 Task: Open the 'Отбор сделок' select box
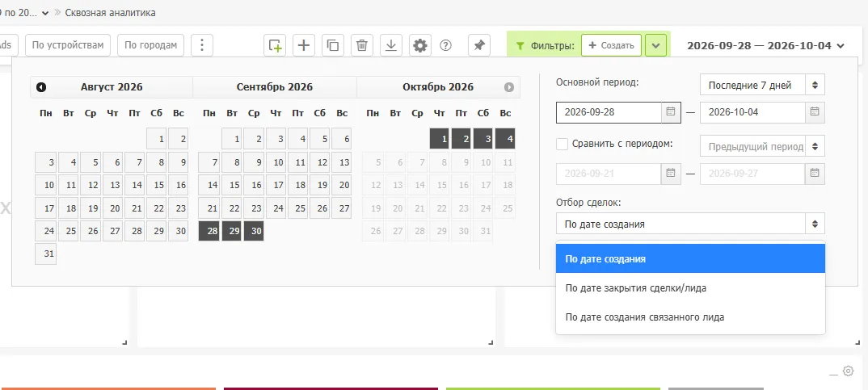tap(690, 224)
